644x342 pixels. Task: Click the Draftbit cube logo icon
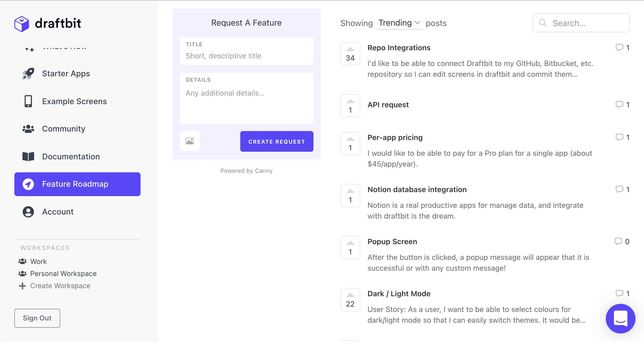pos(22,24)
